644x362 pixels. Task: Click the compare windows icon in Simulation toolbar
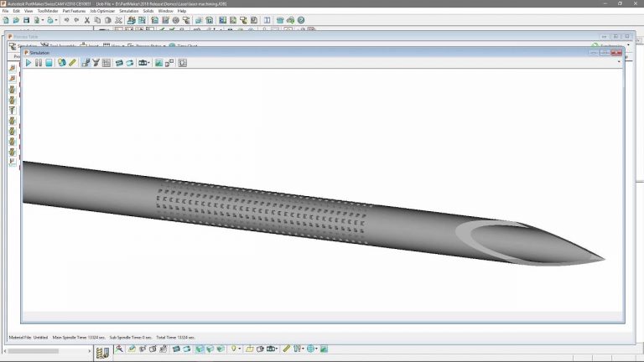(x=169, y=63)
